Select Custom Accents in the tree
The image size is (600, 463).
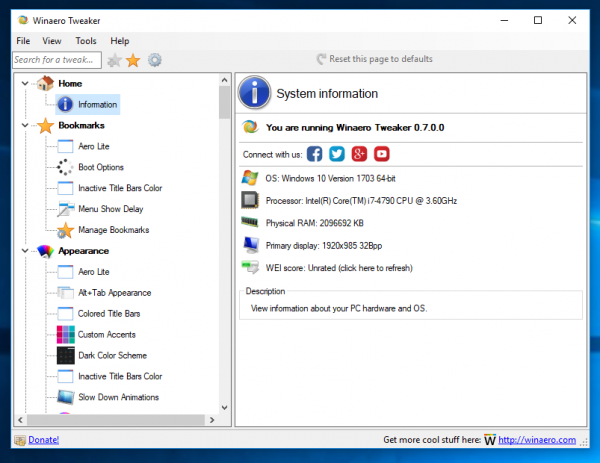(105, 334)
